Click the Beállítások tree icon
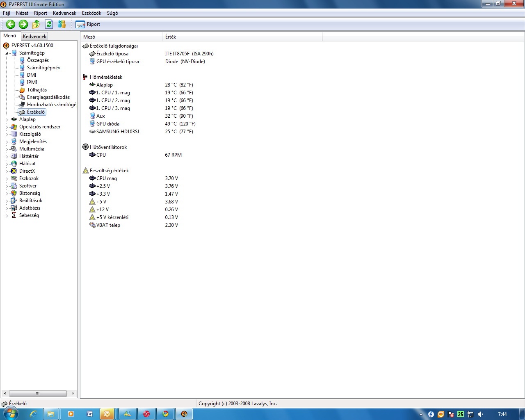525x420 pixels. 14,201
